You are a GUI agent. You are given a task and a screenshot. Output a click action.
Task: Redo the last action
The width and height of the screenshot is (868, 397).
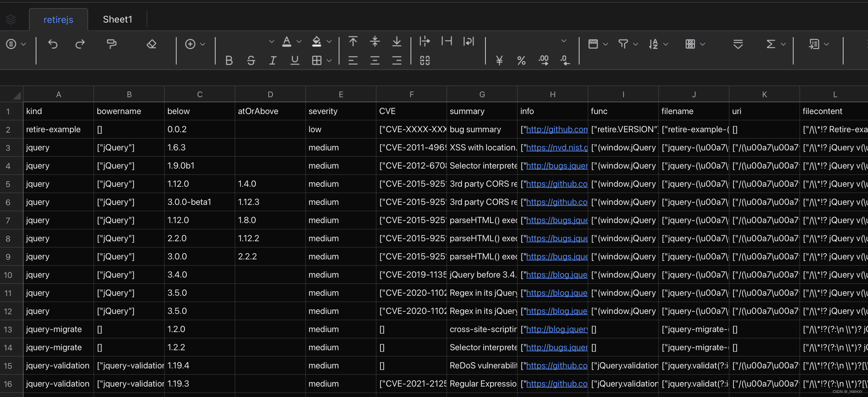(x=80, y=44)
